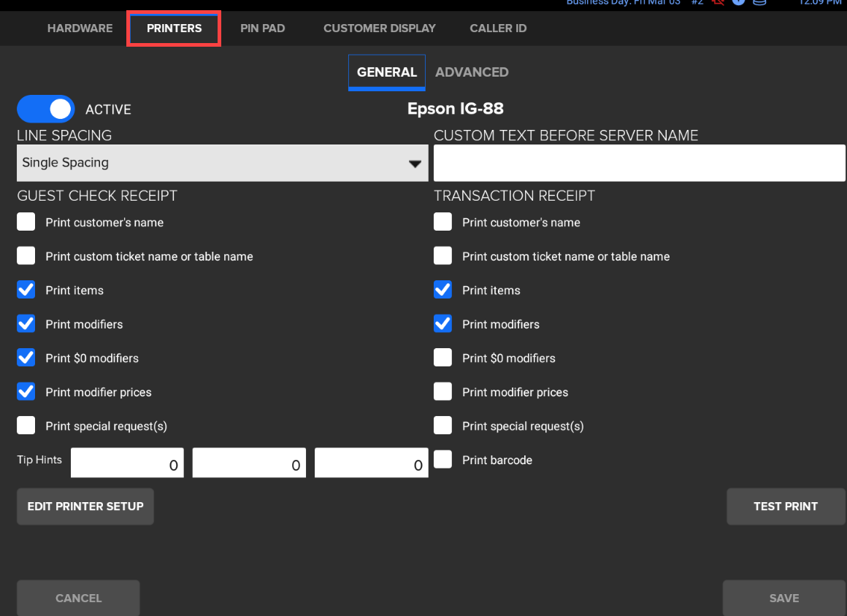
Task: Uncheck transaction receipt Print items
Action: (x=442, y=290)
